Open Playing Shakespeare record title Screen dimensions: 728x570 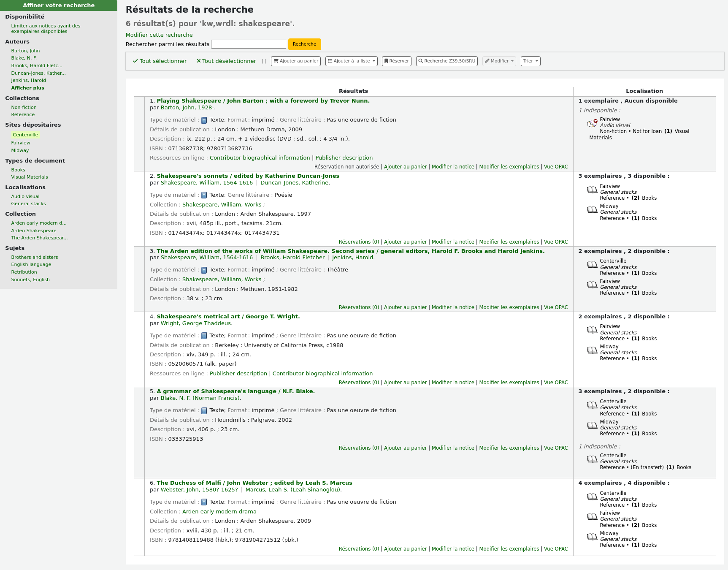263,101
